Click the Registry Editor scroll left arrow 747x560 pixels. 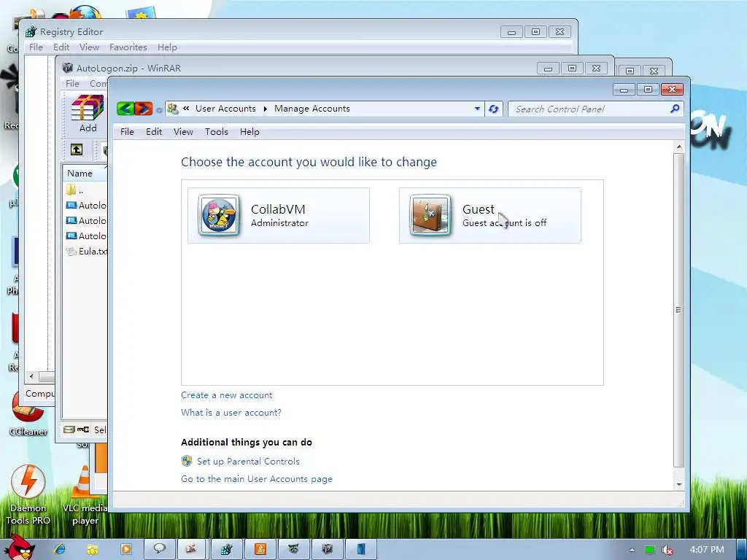(31, 377)
